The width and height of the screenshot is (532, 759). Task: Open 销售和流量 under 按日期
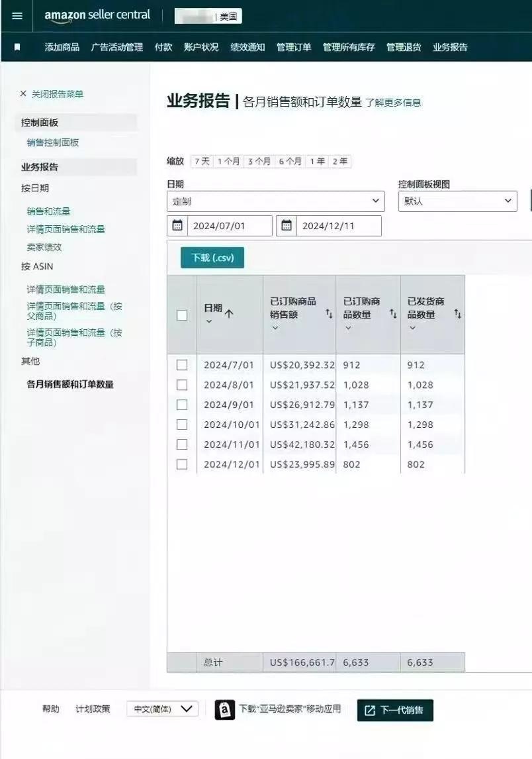(48, 211)
